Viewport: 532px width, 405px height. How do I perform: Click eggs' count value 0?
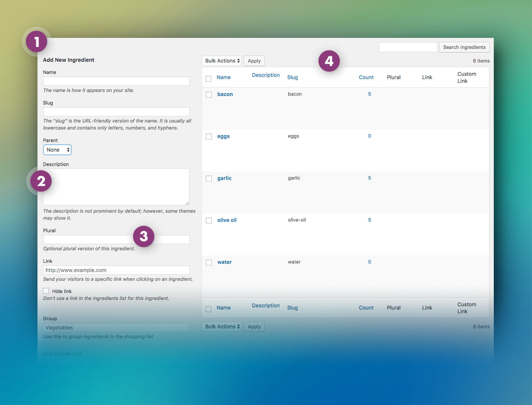tap(369, 136)
